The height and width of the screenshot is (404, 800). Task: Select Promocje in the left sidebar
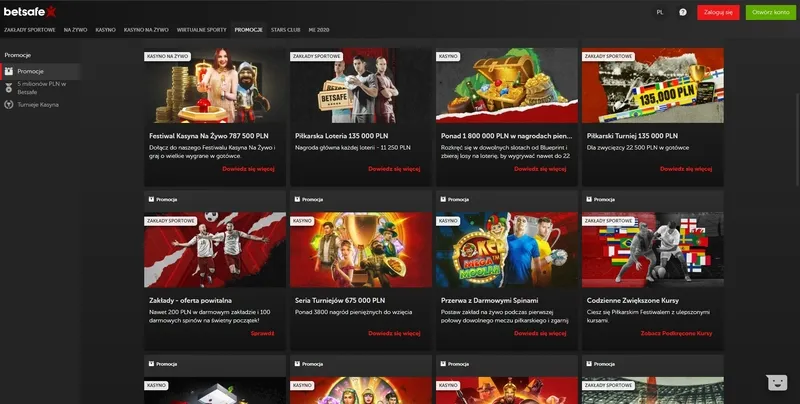40,71
